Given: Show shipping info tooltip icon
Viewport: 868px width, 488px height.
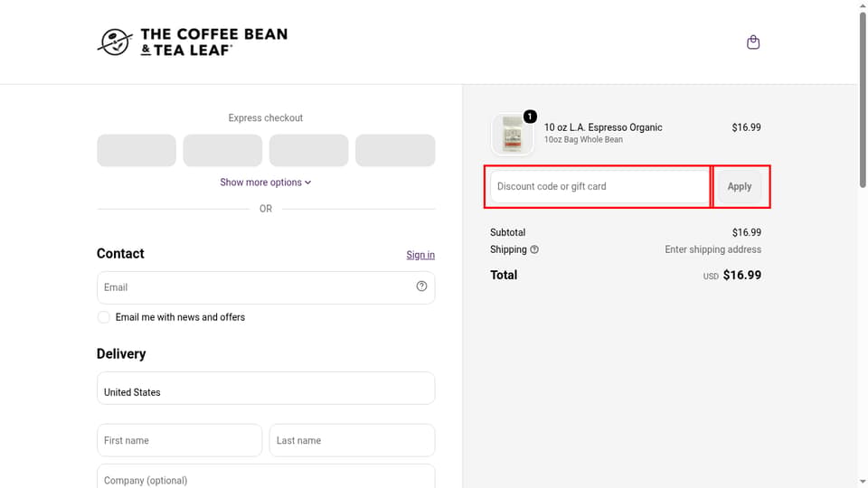Looking at the screenshot, I should coord(534,249).
